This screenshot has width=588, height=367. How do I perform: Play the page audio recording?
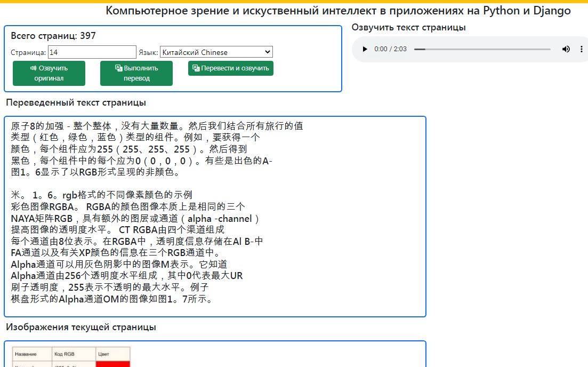(x=365, y=49)
